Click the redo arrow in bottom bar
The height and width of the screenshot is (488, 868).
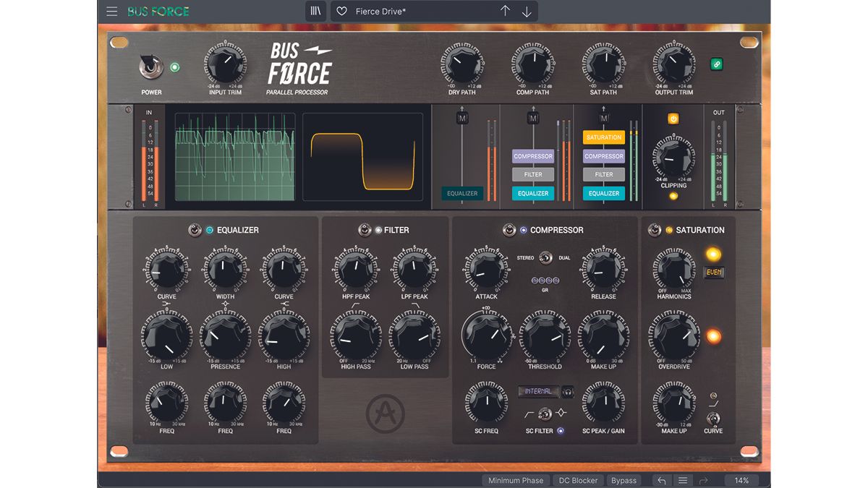703,480
